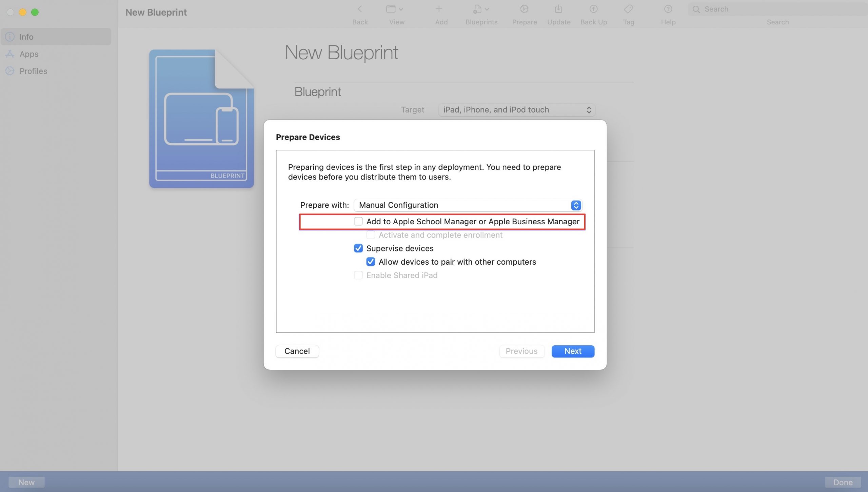Open the View toolbar icon
868x492 pixels.
pyautogui.click(x=391, y=9)
